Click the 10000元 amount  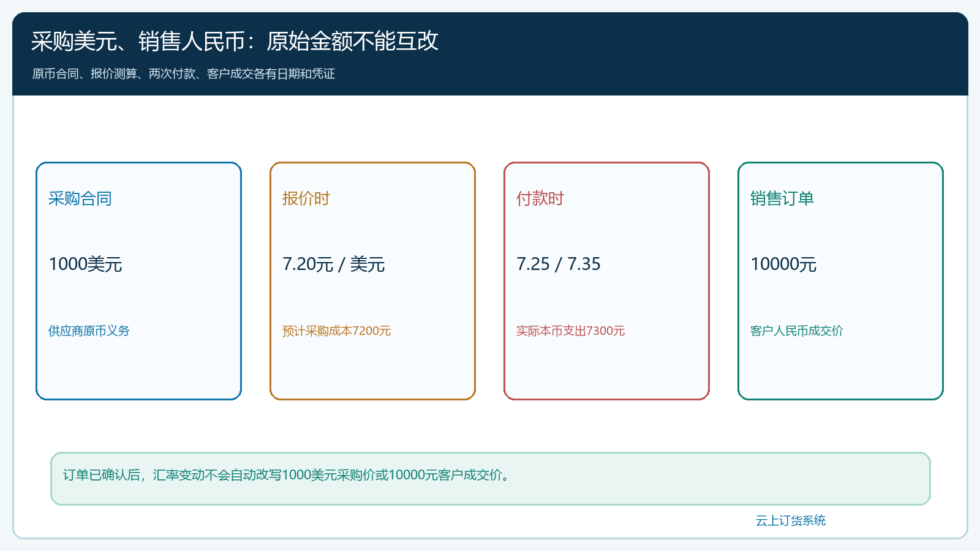(783, 264)
